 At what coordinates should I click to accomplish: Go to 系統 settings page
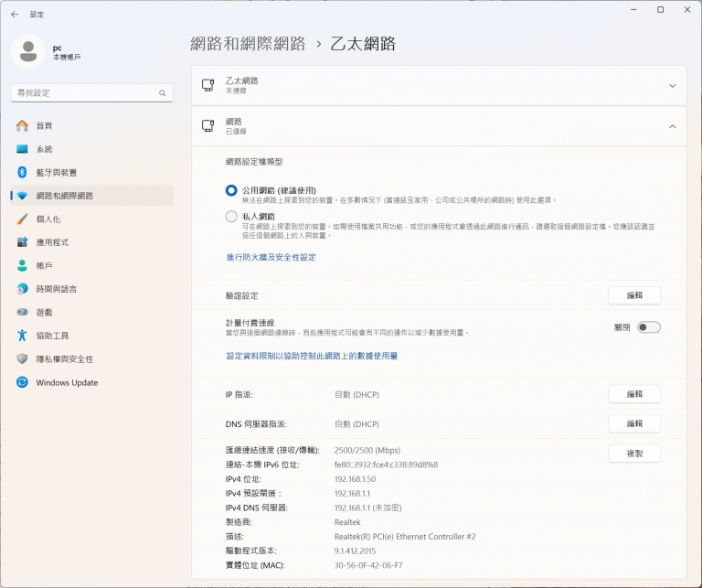(44, 149)
